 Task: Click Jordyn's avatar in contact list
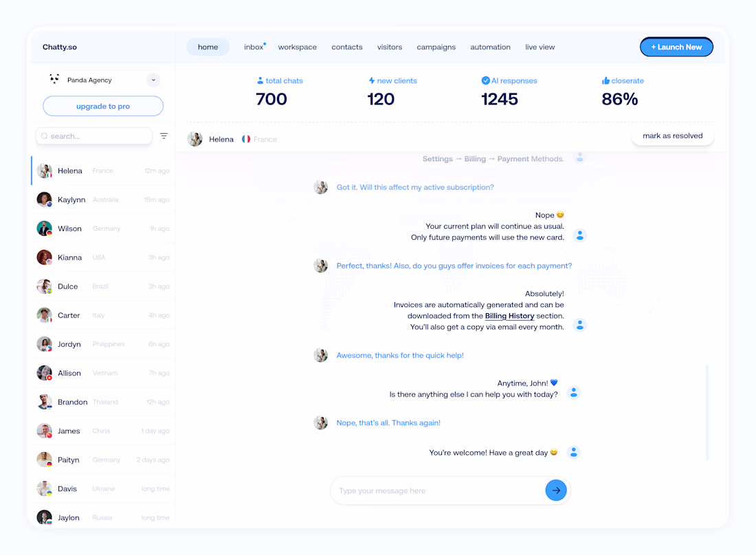tap(45, 344)
